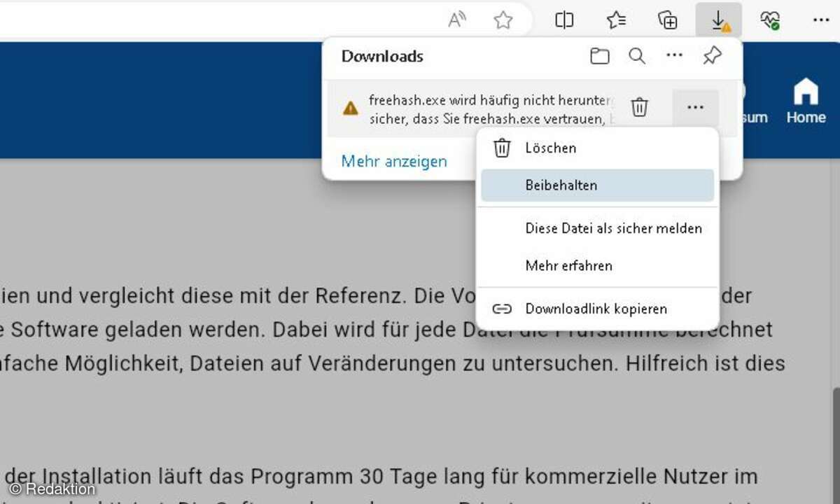Toggle the three-dot menu for freehash.exe
Viewport: 840px width, 504px height.
695,107
